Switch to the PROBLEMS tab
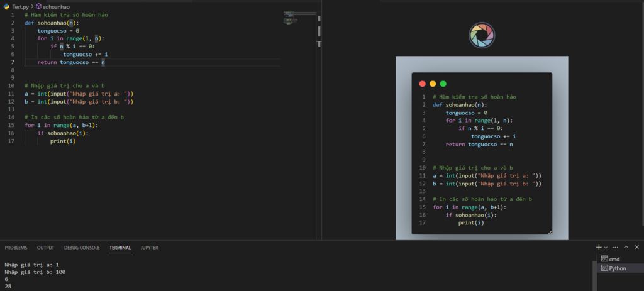Viewport: 644px width, 291px height. [x=16, y=248]
